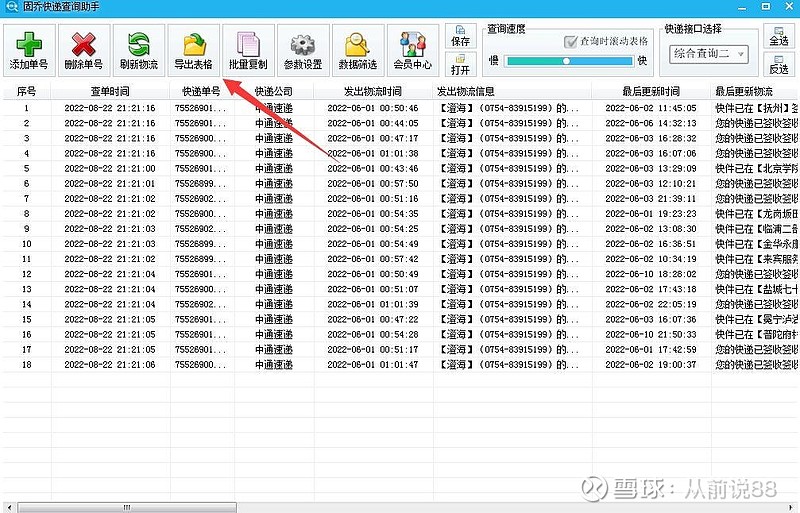Sort by 序号 column header

[x=27, y=91]
